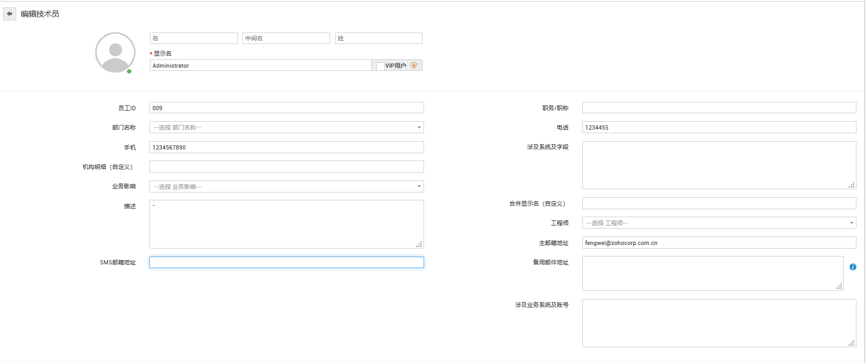
Task: Click the technician avatar picture
Action: 115,52
